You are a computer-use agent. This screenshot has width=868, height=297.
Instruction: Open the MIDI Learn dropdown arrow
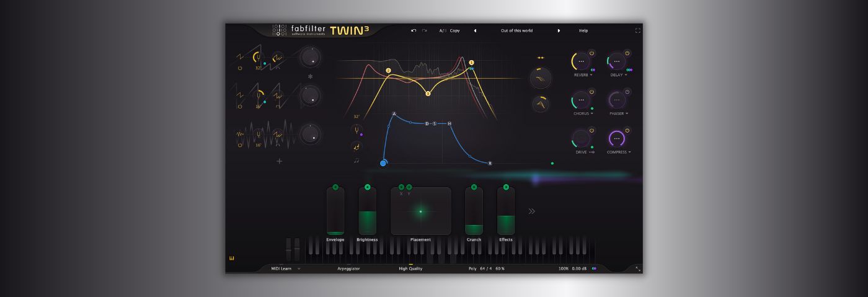[299, 268]
